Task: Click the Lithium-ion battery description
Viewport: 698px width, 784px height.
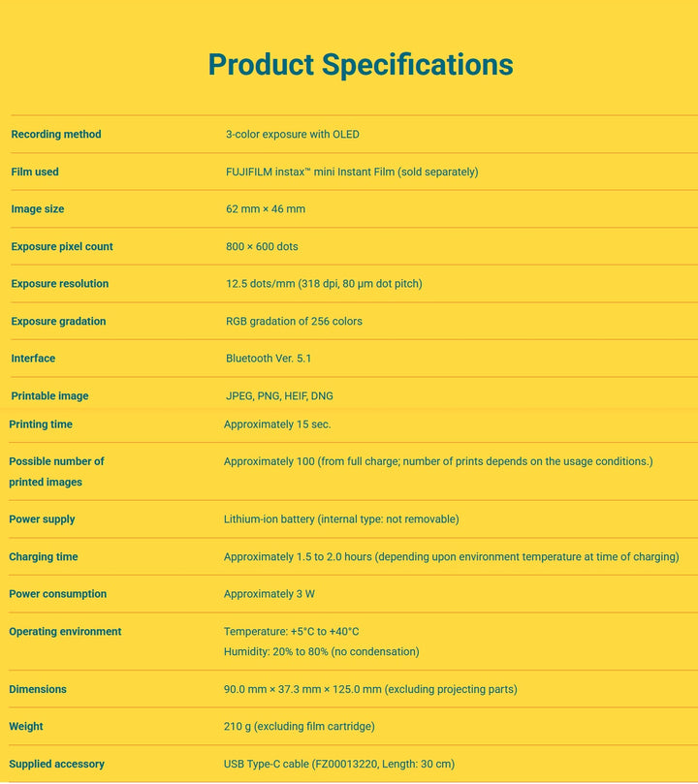Action: pos(341,519)
